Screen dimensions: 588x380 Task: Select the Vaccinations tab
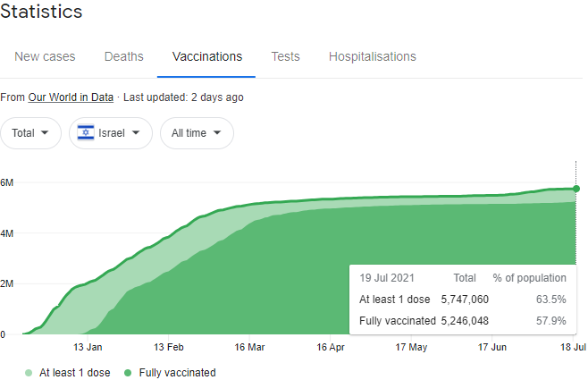[x=206, y=56]
